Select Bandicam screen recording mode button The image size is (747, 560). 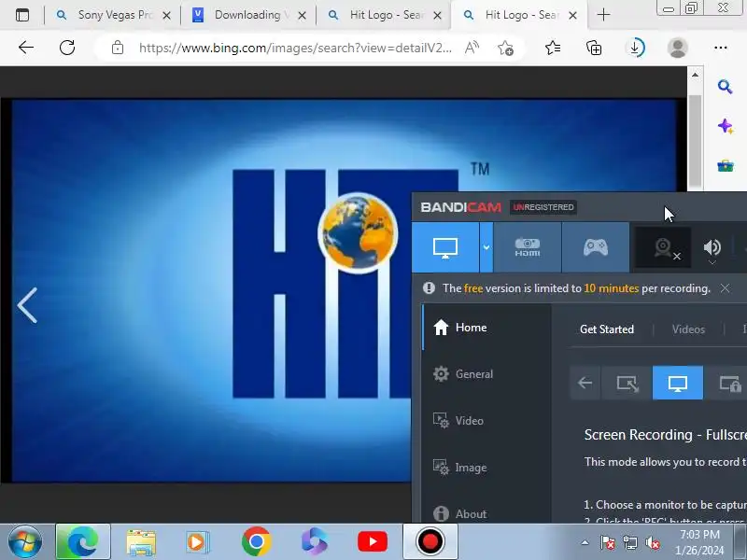445,247
